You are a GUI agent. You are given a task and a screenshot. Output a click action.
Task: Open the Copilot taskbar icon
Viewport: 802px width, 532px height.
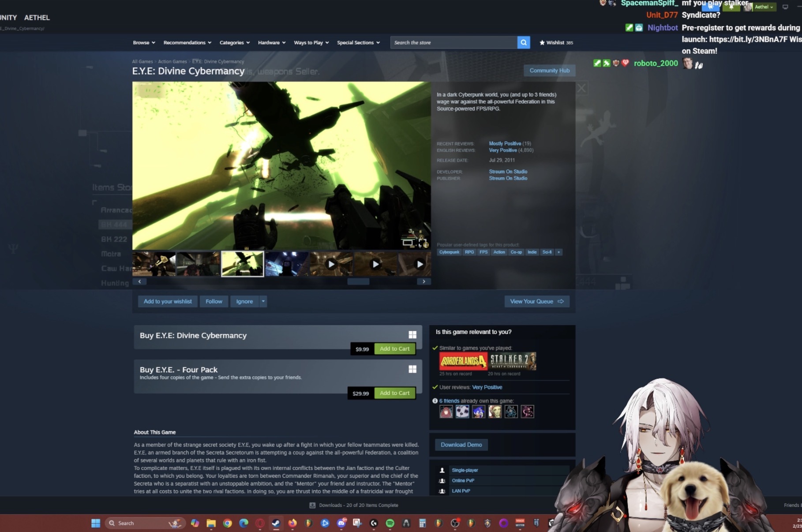[195, 523]
